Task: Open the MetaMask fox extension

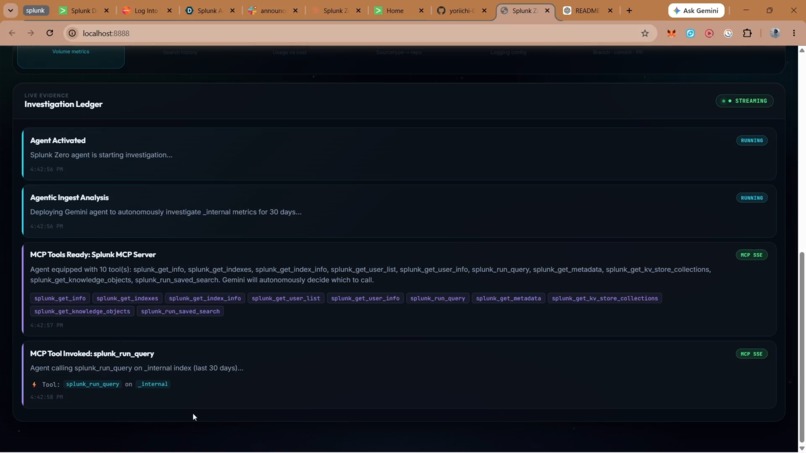Action: tap(671, 33)
